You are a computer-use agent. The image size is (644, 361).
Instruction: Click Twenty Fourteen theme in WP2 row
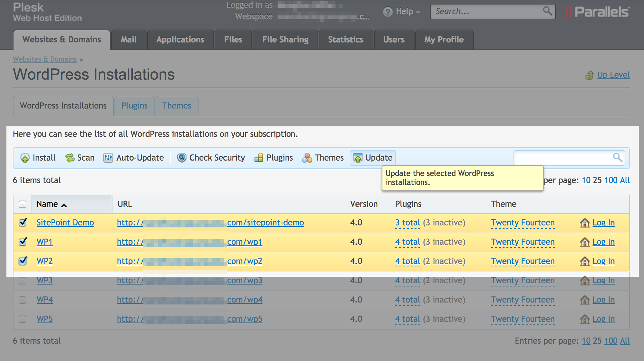coord(523,261)
